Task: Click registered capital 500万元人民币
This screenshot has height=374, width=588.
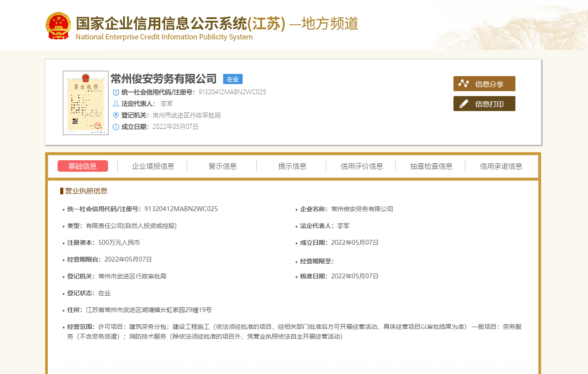Action: [x=119, y=243]
